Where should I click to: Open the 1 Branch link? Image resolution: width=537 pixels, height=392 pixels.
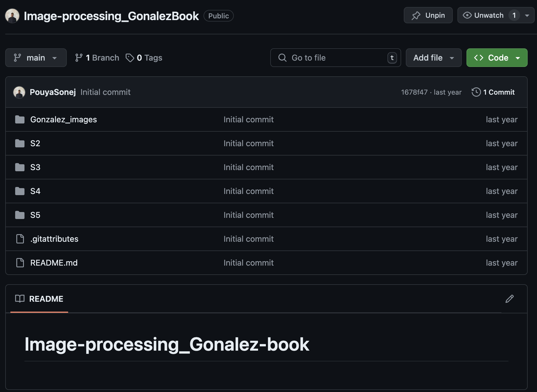[97, 58]
